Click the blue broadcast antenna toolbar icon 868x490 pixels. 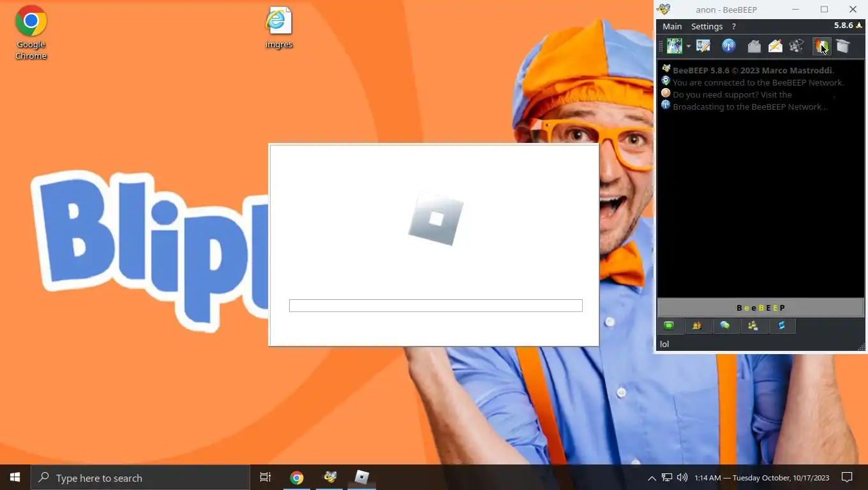click(x=728, y=46)
